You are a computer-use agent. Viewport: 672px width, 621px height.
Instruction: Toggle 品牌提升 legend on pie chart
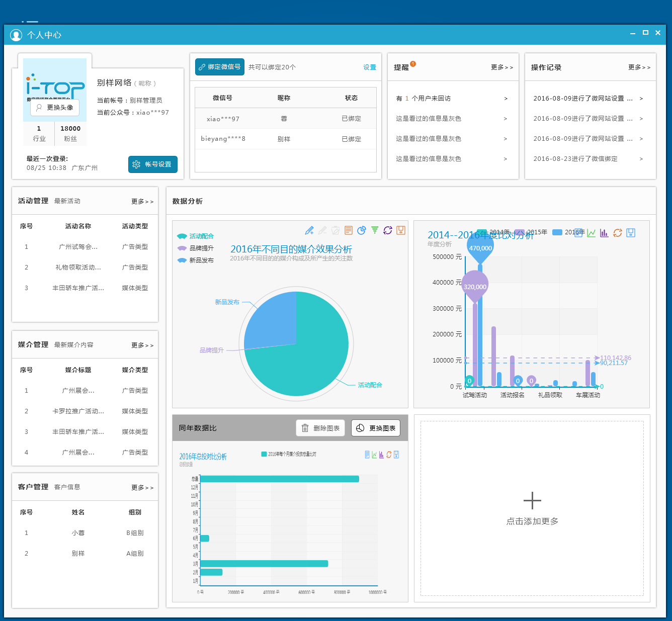[x=195, y=248]
